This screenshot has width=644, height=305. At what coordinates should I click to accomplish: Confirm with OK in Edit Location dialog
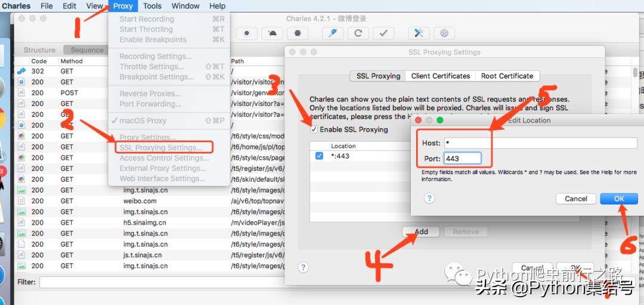click(619, 199)
